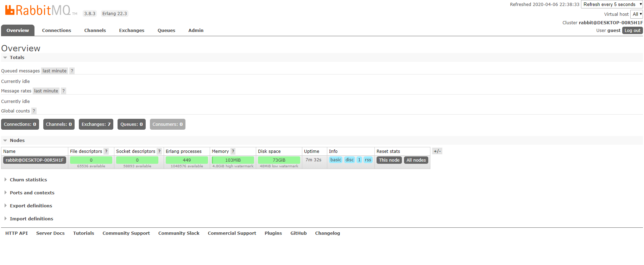Image resolution: width=644 pixels, height=265 pixels.
Task: Click the 103MiB memory usage bar
Action: tap(233, 160)
